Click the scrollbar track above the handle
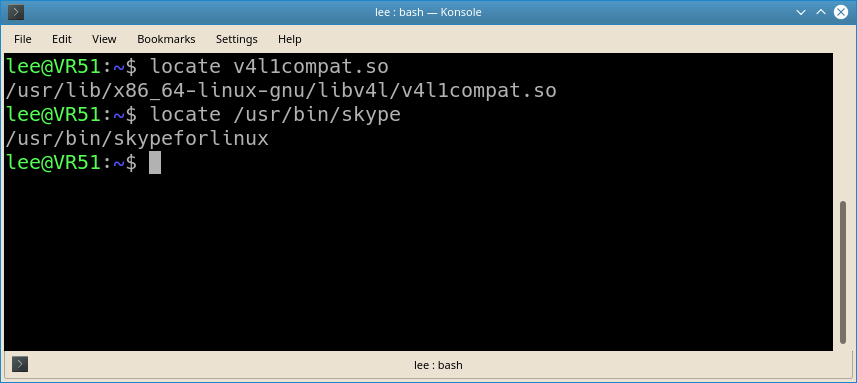 [x=842, y=127]
